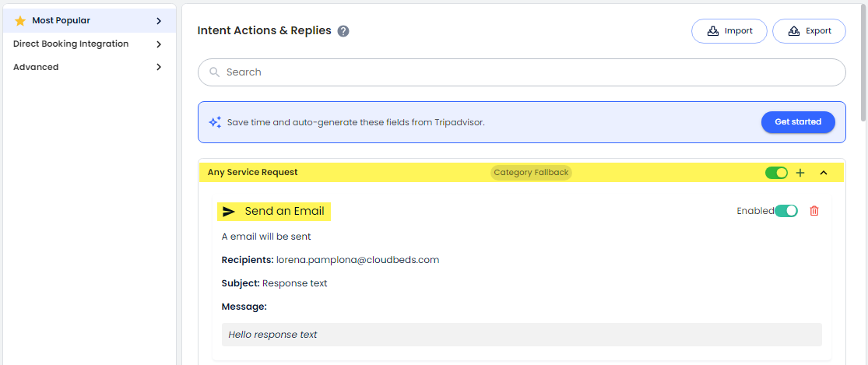
Task: Click the star icon beside Most Popular
Action: coord(20,21)
